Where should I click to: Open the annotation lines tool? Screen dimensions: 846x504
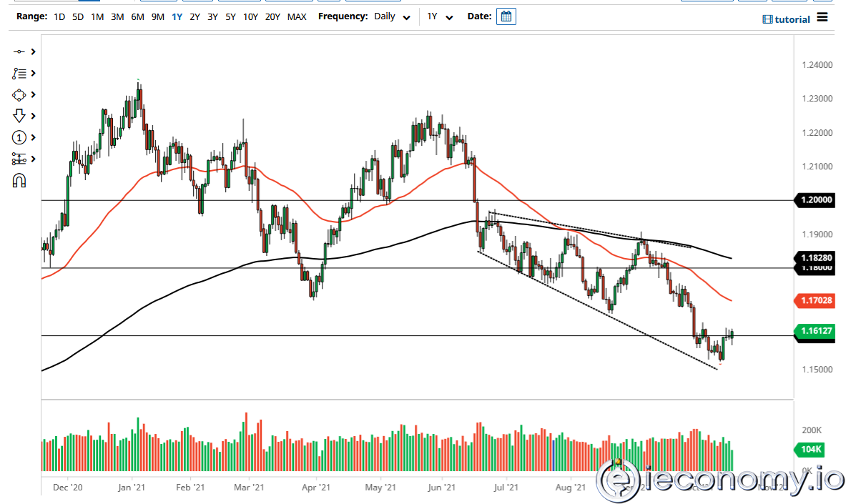(x=20, y=73)
